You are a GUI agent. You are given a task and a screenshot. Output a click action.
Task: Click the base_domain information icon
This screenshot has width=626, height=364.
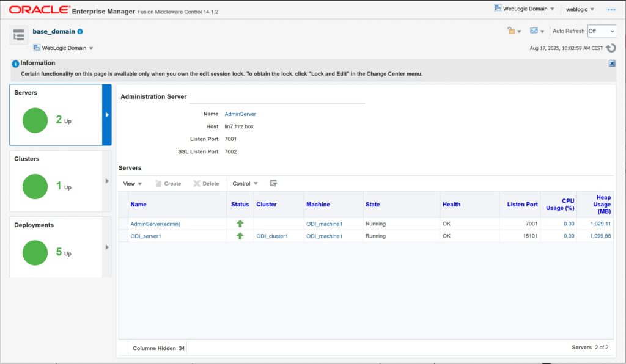point(80,32)
